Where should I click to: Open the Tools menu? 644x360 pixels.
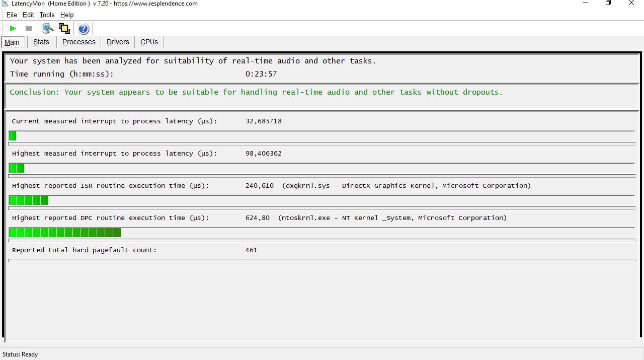click(x=47, y=15)
